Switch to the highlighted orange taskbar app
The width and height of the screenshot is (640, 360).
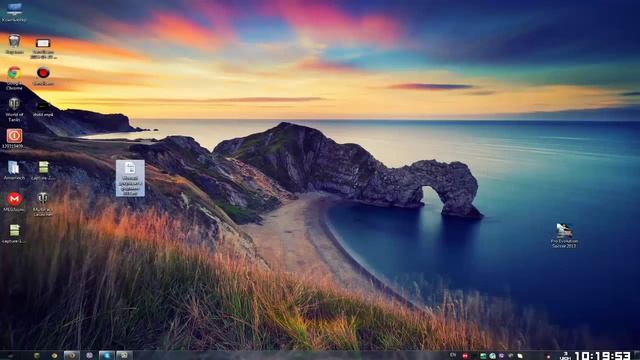(x=72, y=356)
